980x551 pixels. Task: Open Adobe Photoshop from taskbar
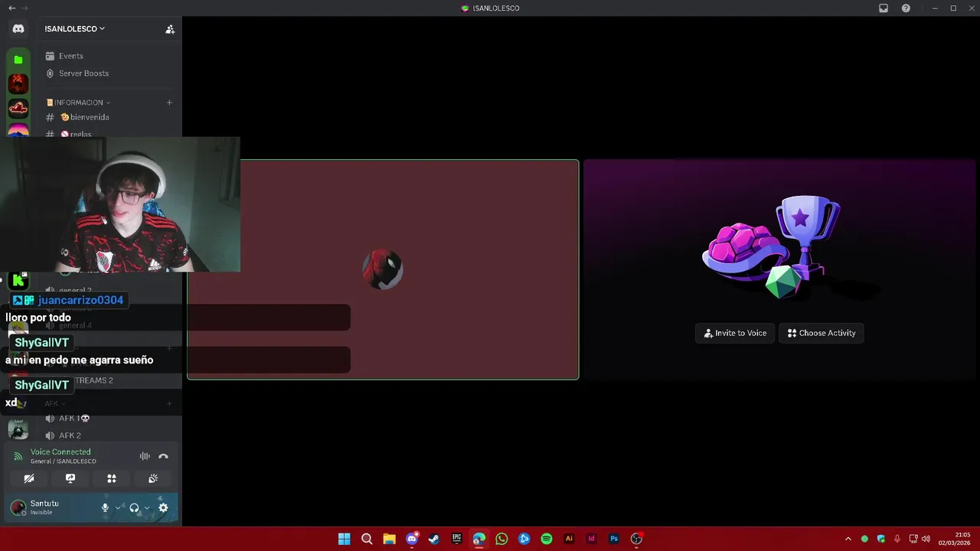click(x=614, y=539)
